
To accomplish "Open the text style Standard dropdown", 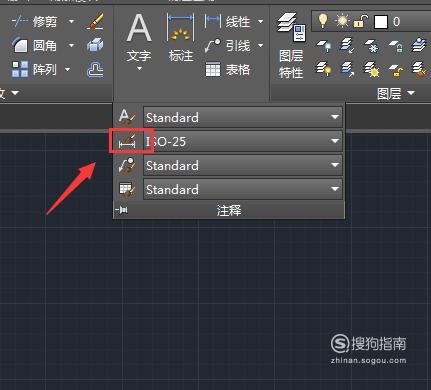I will tap(243, 117).
